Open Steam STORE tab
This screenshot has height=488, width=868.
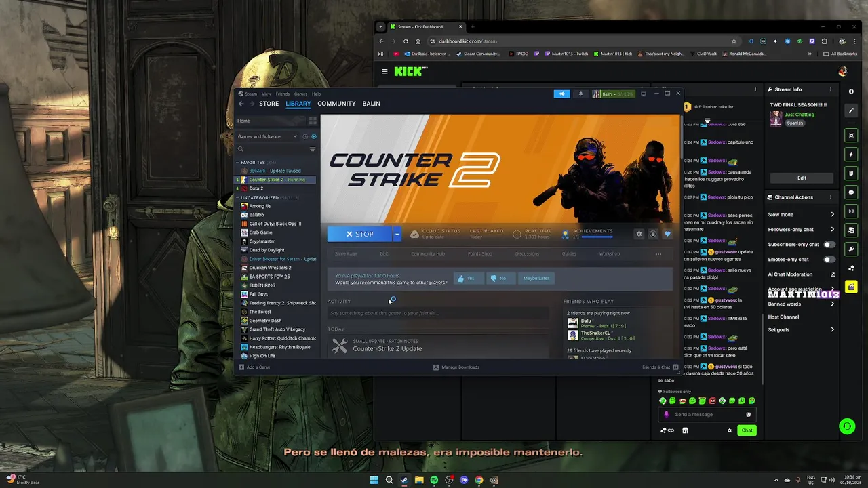tap(269, 104)
